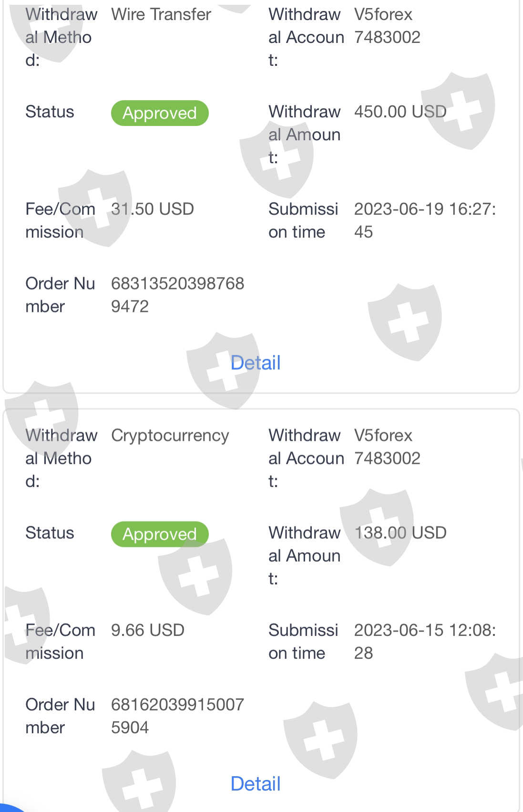Click the Wire Transfer method text
The height and width of the screenshot is (812, 523).
tap(161, 14)
